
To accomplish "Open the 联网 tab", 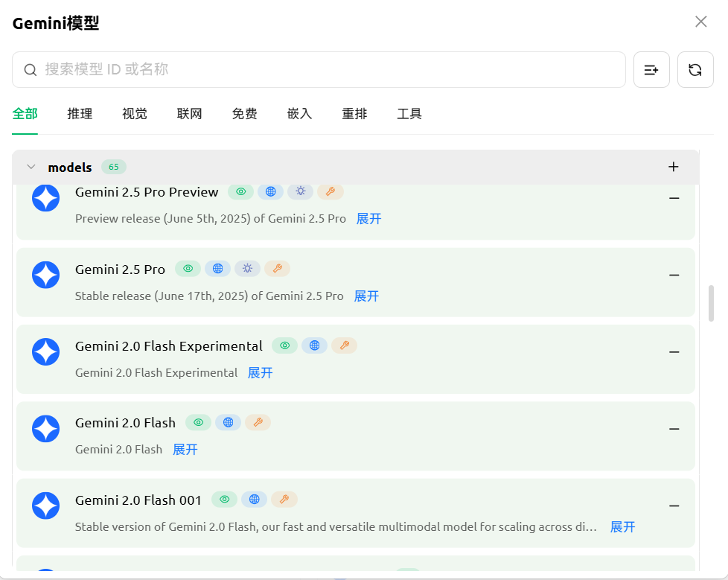I will [x=189, y=114].
